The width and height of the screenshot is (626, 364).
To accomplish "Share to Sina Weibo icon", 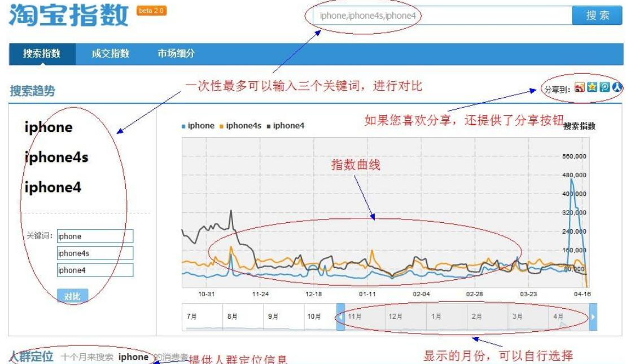I will click(579, 87).
